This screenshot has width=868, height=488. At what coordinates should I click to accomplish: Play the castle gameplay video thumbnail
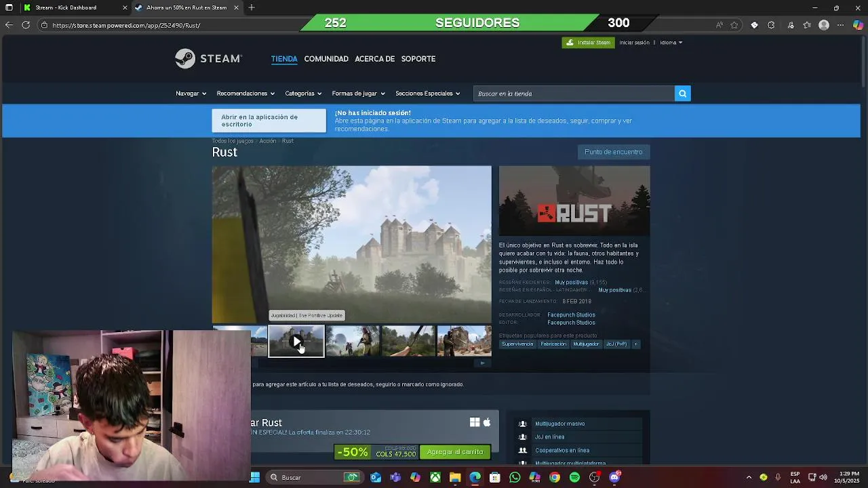(296, 341)
